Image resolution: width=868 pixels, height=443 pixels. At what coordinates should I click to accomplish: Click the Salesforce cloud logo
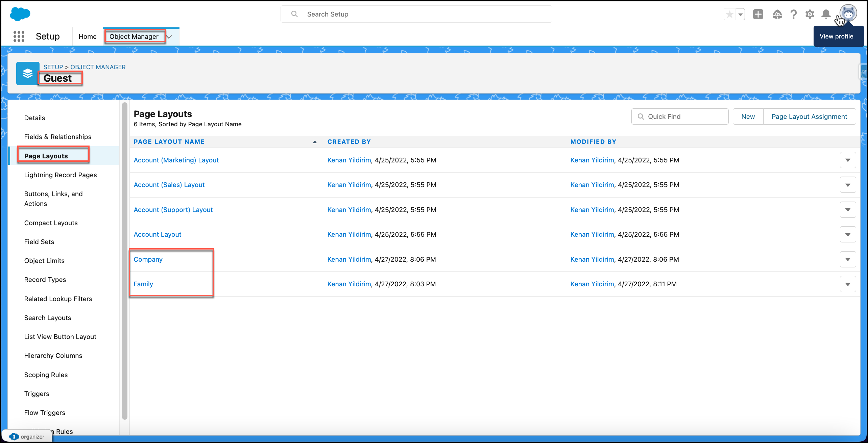pyautogui.click(x=20, y=14)
